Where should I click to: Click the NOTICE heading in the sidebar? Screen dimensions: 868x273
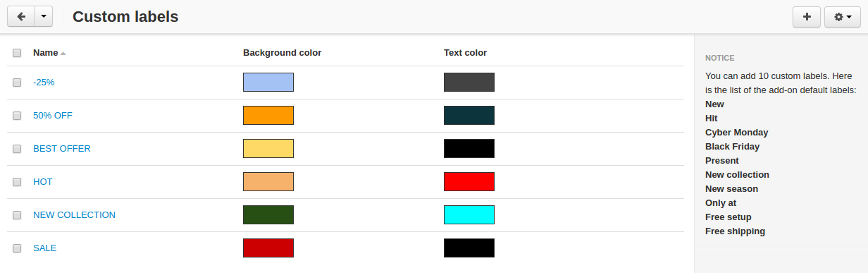pyautogui.click(x=720, y=58)
